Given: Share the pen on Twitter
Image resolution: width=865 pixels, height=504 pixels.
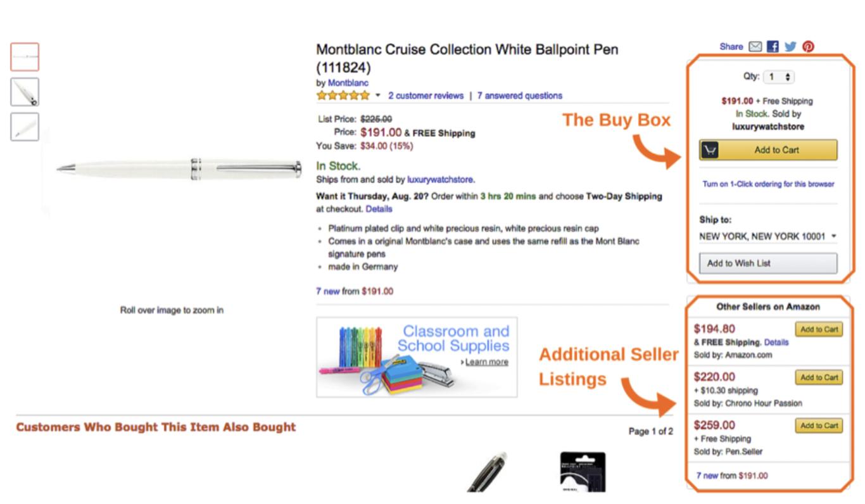Looking at the screenshot, I should (790, 47).
